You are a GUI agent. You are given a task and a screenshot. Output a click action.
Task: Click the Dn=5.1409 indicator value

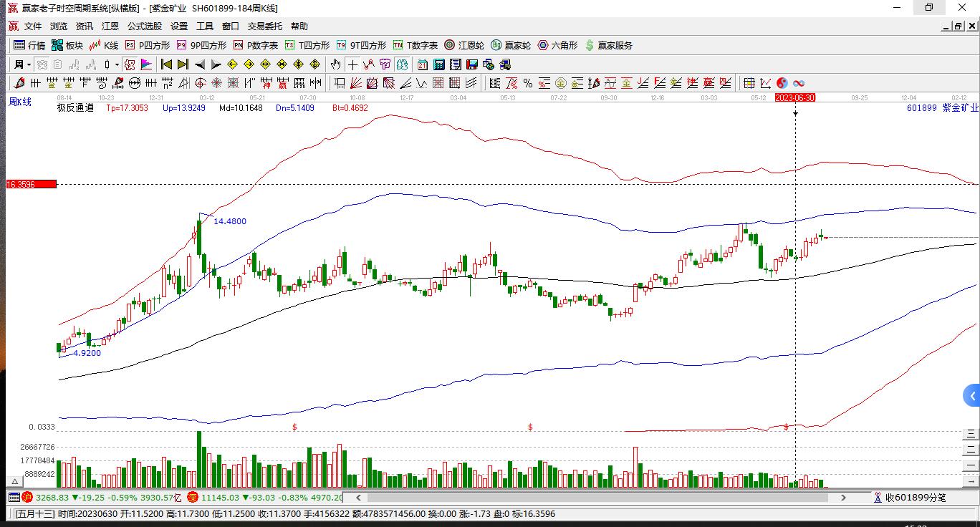294,108
